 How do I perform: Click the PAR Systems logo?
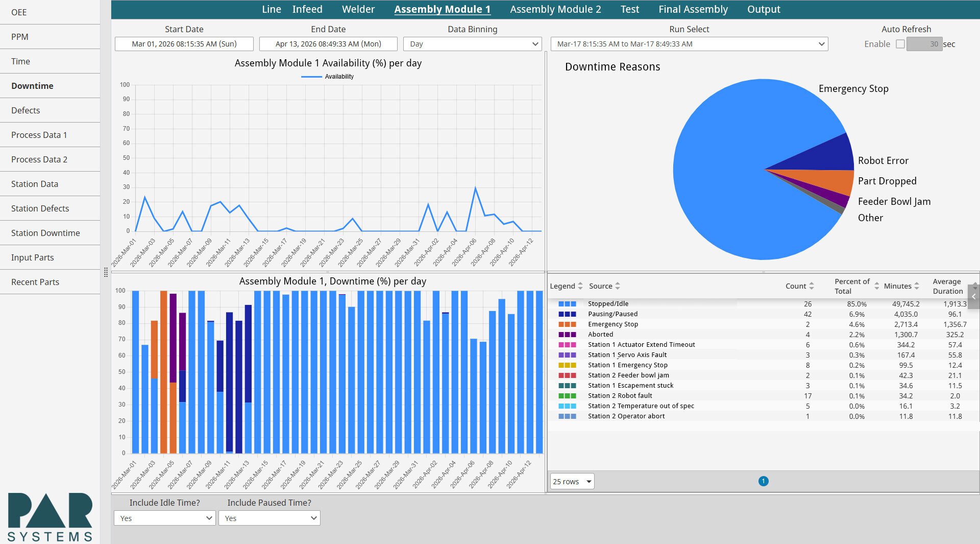[50, 517]
